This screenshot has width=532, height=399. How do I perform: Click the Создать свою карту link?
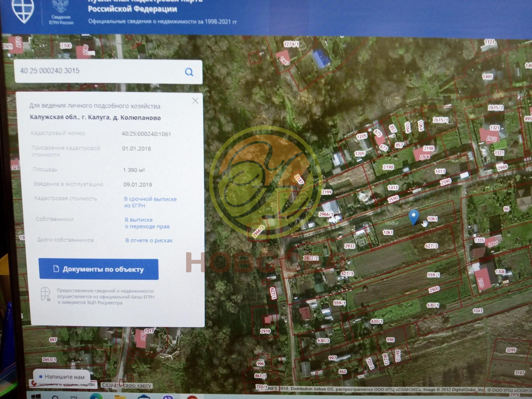click(x=126, y=385)
